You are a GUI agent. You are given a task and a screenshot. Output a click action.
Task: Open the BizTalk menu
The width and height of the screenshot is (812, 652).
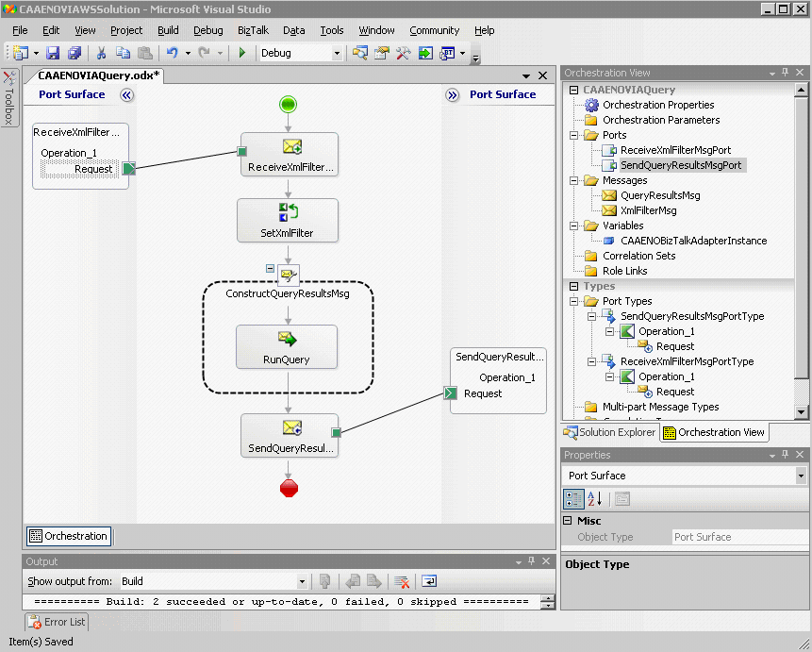click(x=253, y=30)
